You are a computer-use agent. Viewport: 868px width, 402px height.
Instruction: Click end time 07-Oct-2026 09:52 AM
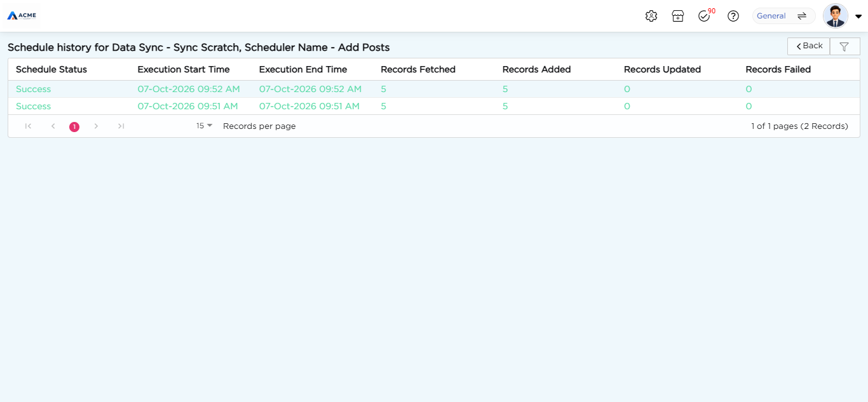[310, 89]
